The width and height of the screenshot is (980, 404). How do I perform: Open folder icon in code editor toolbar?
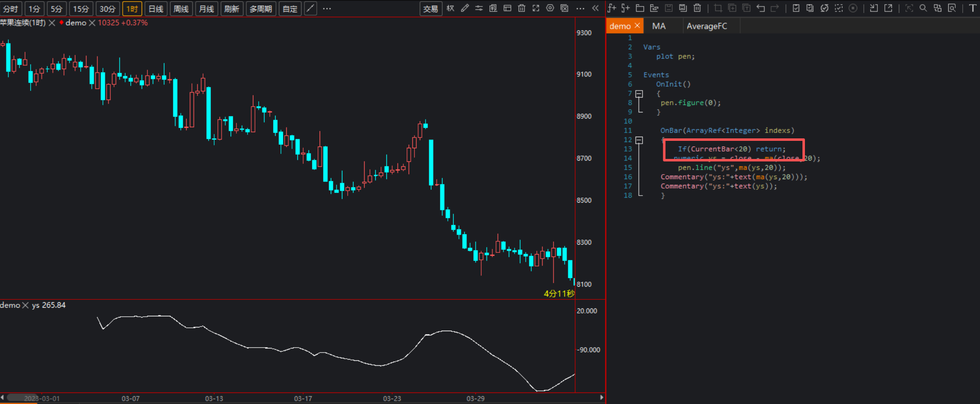pos(640,8)
